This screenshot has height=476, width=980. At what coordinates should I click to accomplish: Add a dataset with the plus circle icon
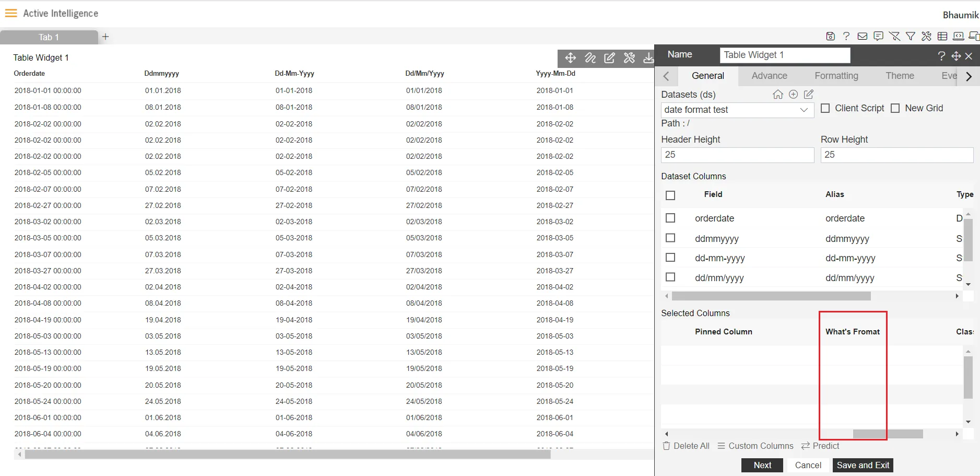coord(794,94)
